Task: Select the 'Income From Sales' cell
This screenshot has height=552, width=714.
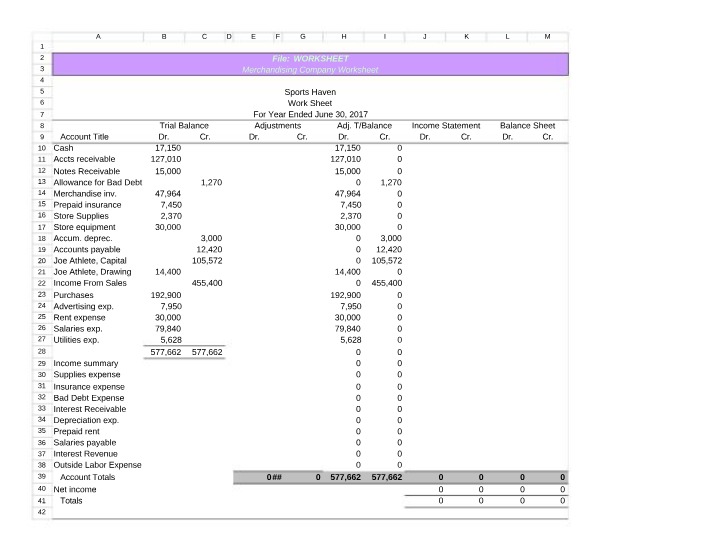Action: (x=90, y=283)
